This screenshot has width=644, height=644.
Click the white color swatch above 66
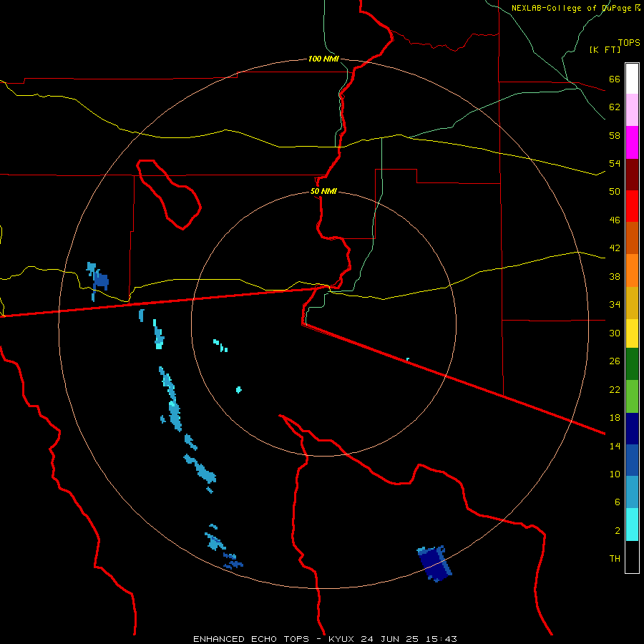pos(632,79)
